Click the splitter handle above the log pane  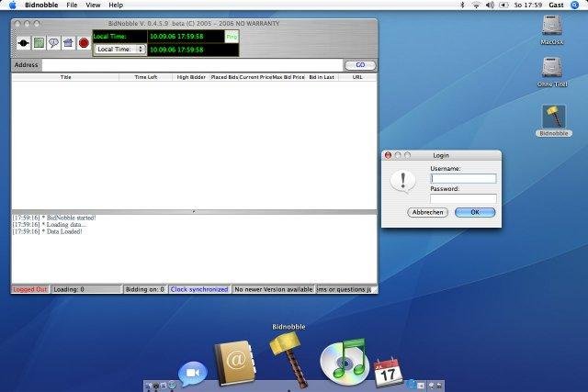click(x=194, y=212)
